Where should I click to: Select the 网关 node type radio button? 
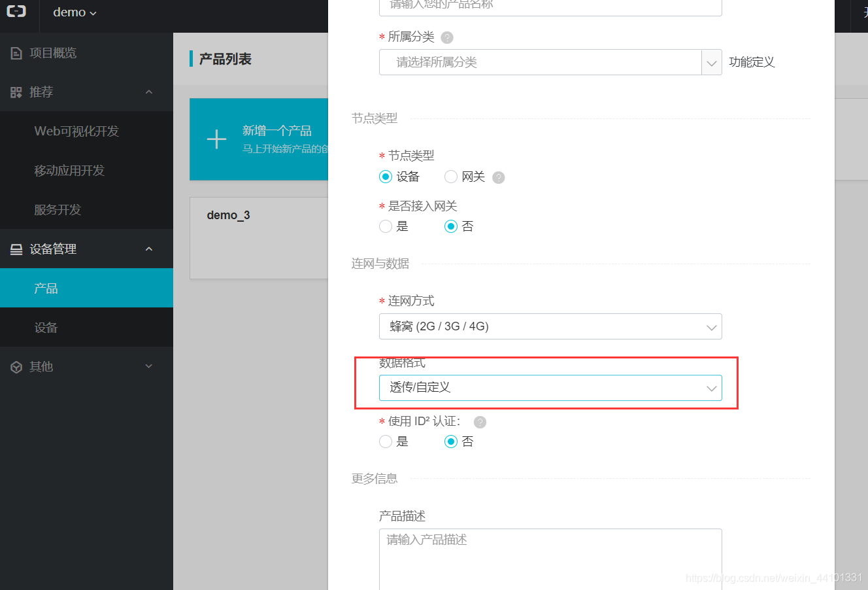tap(451, 177)
